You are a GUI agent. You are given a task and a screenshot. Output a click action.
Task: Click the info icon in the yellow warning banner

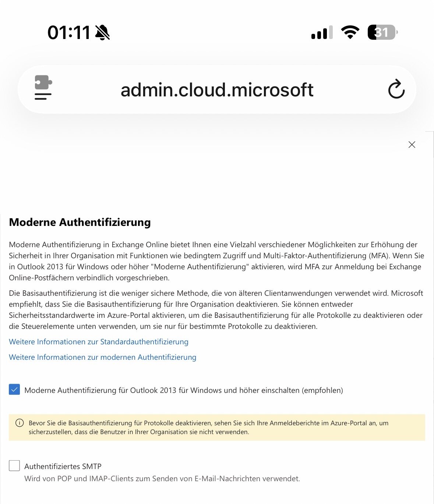[20, 423]
